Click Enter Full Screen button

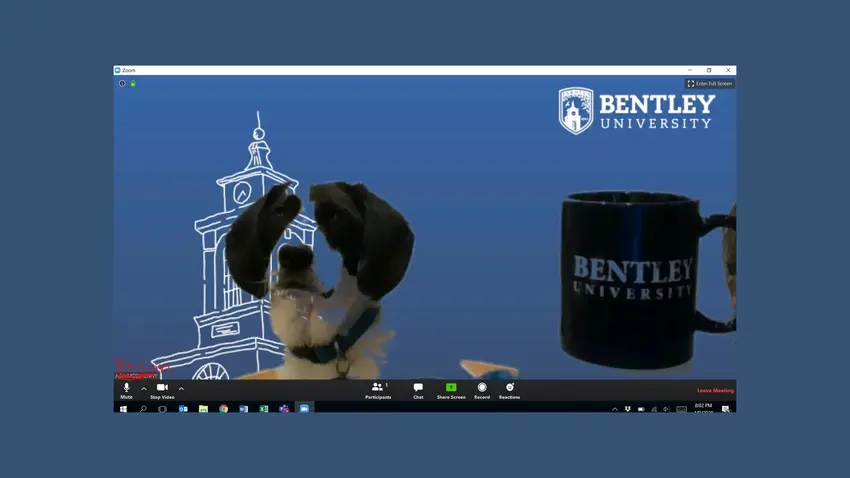click(710, 83)
